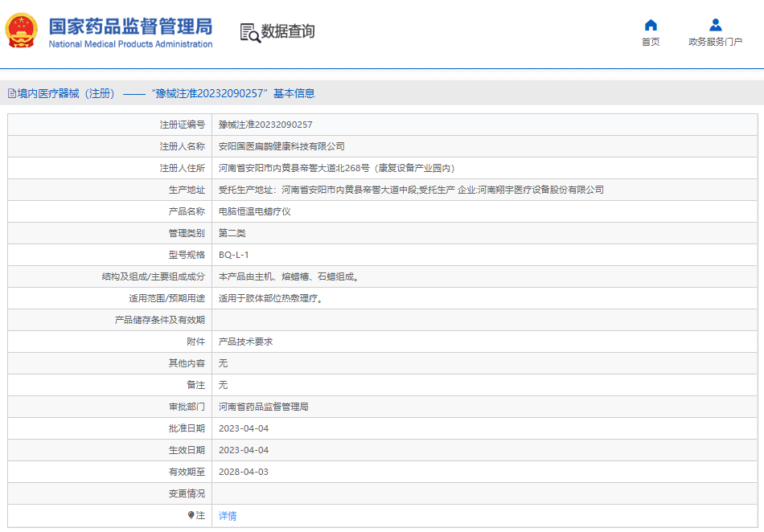Click the 注册证编号 row label

(183, 125)
